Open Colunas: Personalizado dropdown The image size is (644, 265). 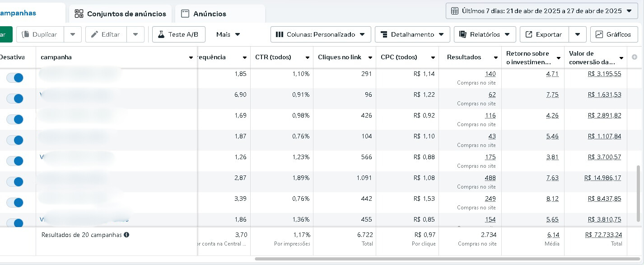click(321, 34)
